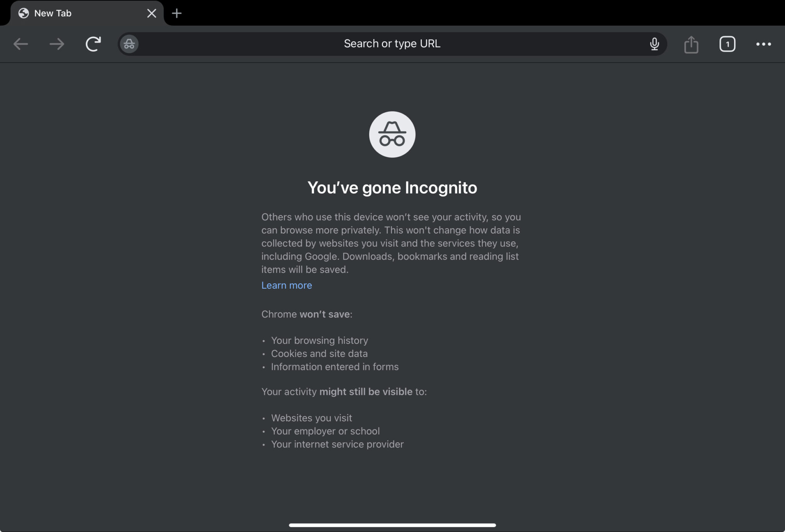Image resolution: width=785 pixels, height=532 pixels.
Task: Click the tab switcher icon
Action: click(727, 43)
